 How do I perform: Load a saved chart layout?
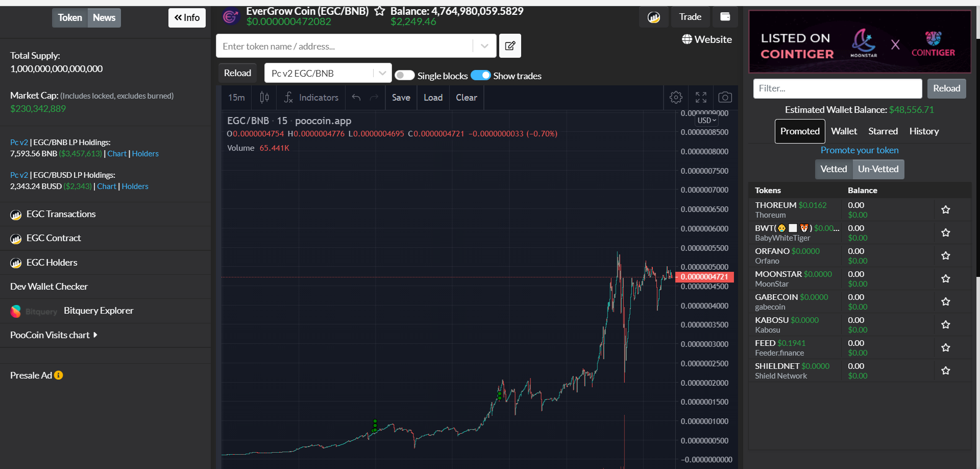pos(433,97)
